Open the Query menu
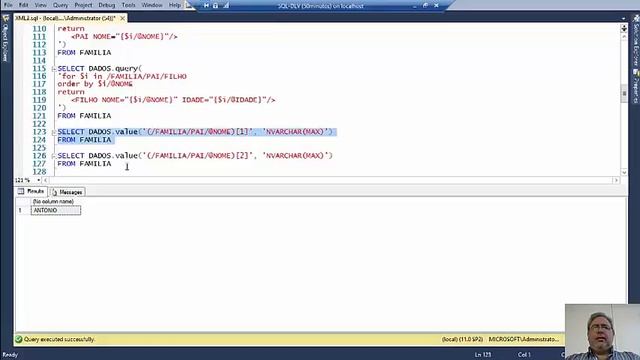Screen dimensions: 640x360 tap(60, 5)
